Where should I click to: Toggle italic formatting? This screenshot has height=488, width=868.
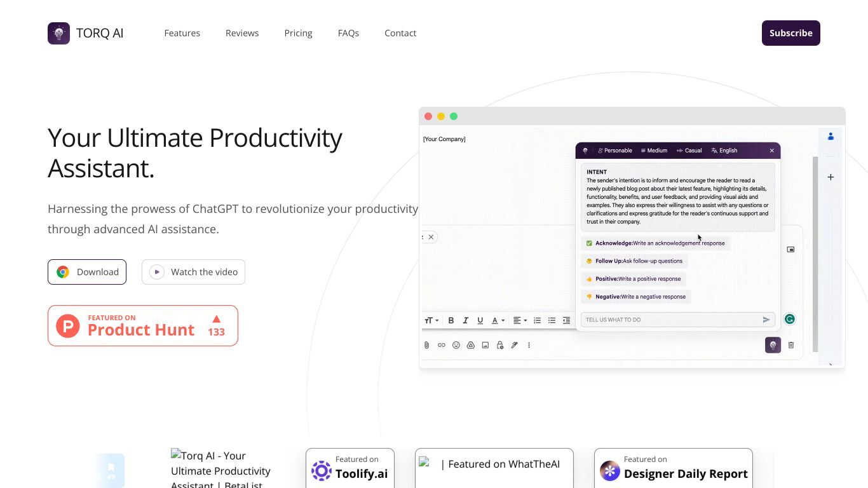pyautogui.click(x=465, y=320)
